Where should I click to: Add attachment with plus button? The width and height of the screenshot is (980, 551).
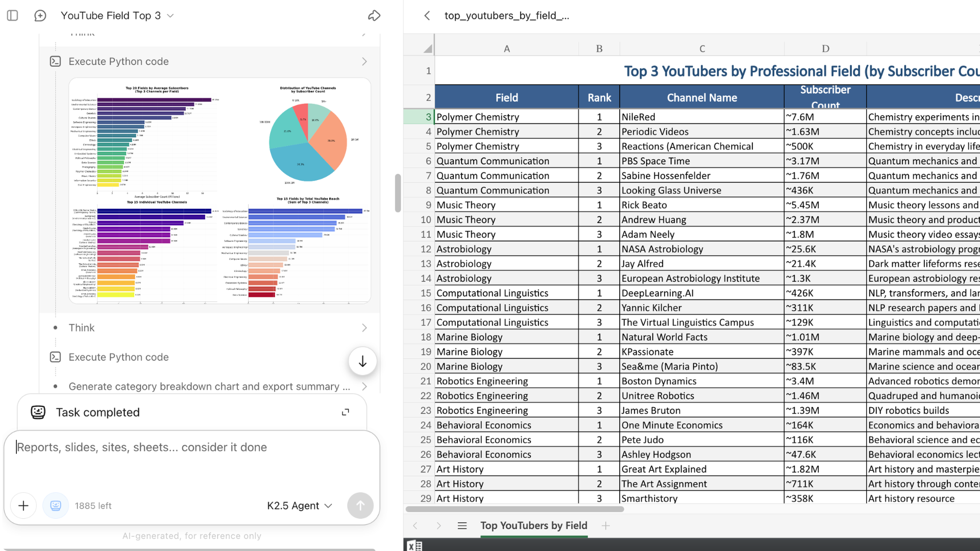23,506
